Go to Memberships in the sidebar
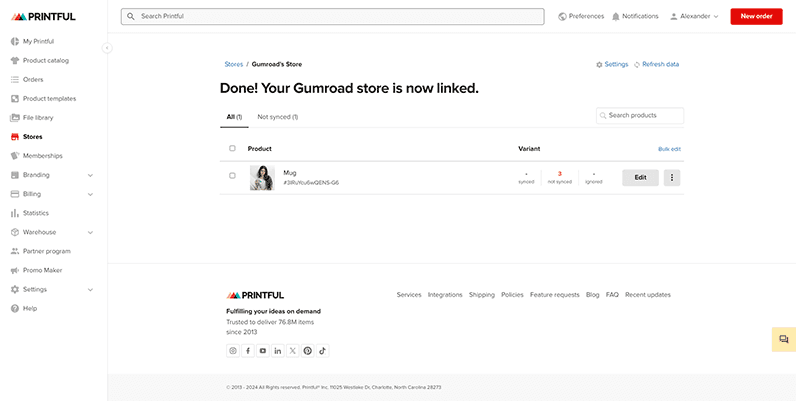The height and width of the screenshot is (401, 796). pyautogui.click(x=43, y=156)
